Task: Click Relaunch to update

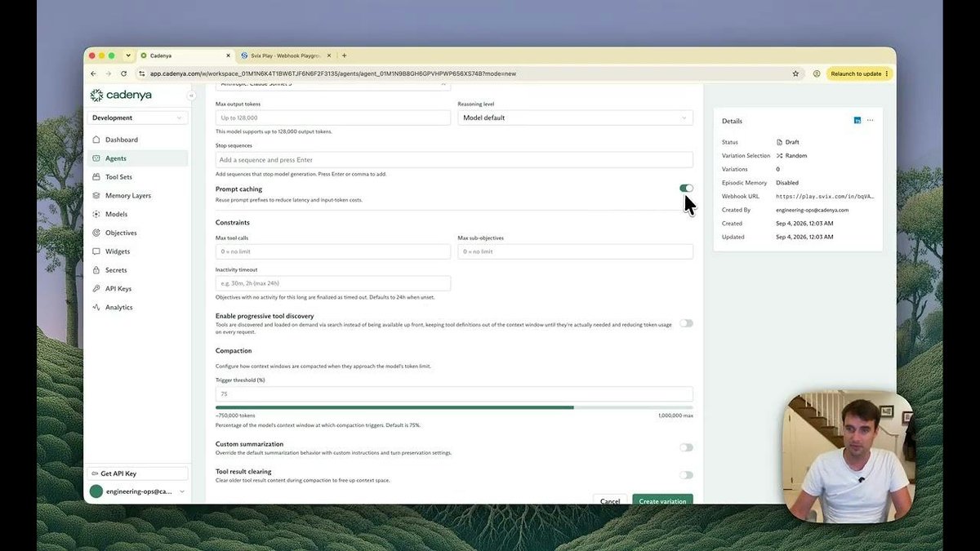Action: (x=859, y=73)
